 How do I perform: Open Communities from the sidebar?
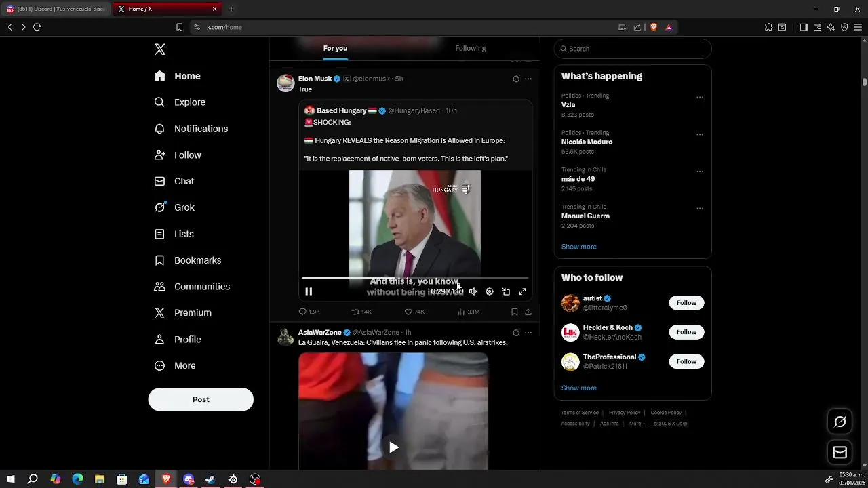(x=192, y=287)
